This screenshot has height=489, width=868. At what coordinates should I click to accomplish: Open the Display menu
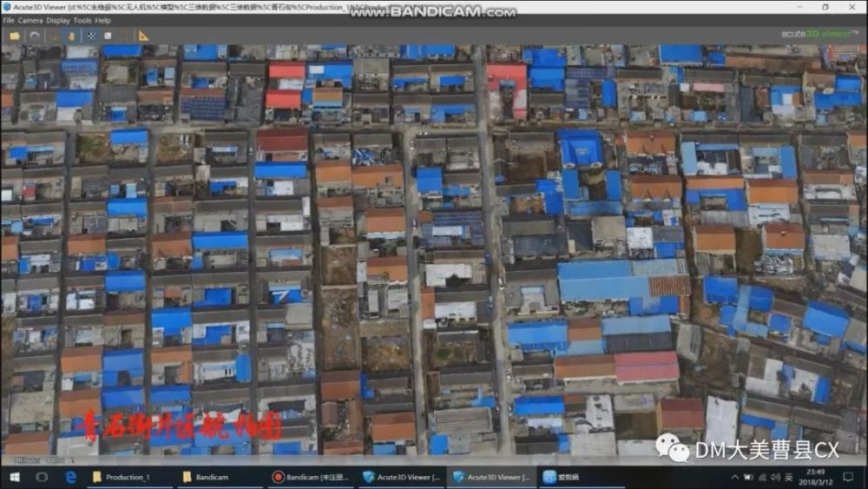[57, 21]
